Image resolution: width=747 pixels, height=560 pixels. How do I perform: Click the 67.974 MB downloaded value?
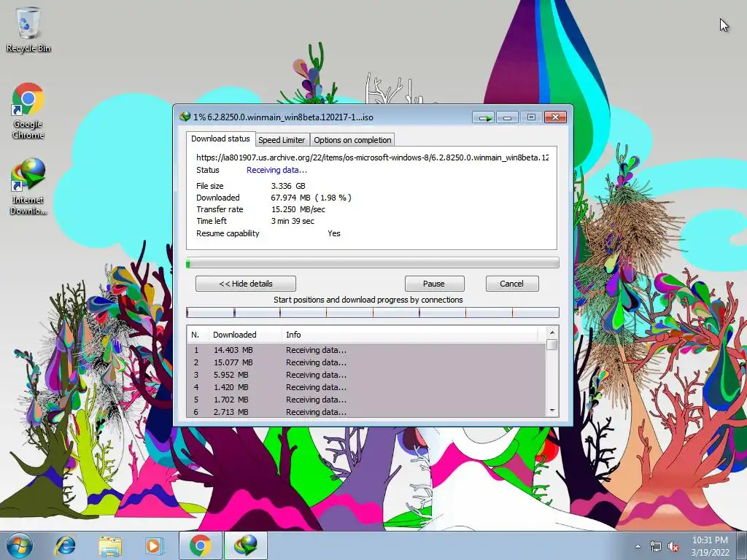[311, 198]
